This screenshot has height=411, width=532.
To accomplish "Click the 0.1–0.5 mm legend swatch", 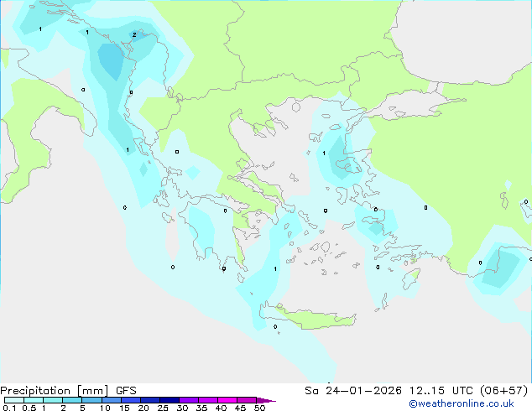I will (14, 400).
